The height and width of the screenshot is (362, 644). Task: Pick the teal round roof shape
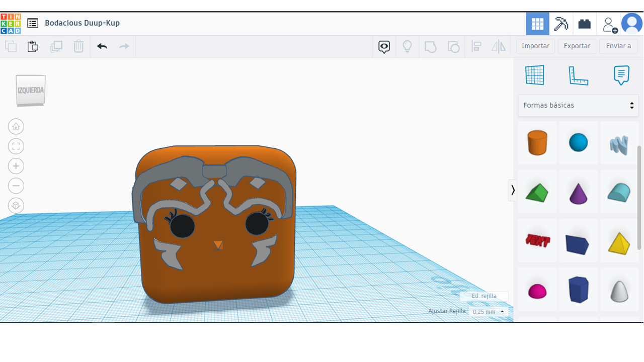619,192
